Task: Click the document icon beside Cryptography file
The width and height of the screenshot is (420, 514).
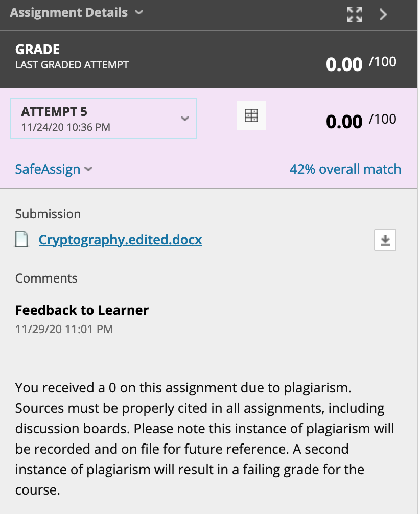Action: (x=21, y=239)
